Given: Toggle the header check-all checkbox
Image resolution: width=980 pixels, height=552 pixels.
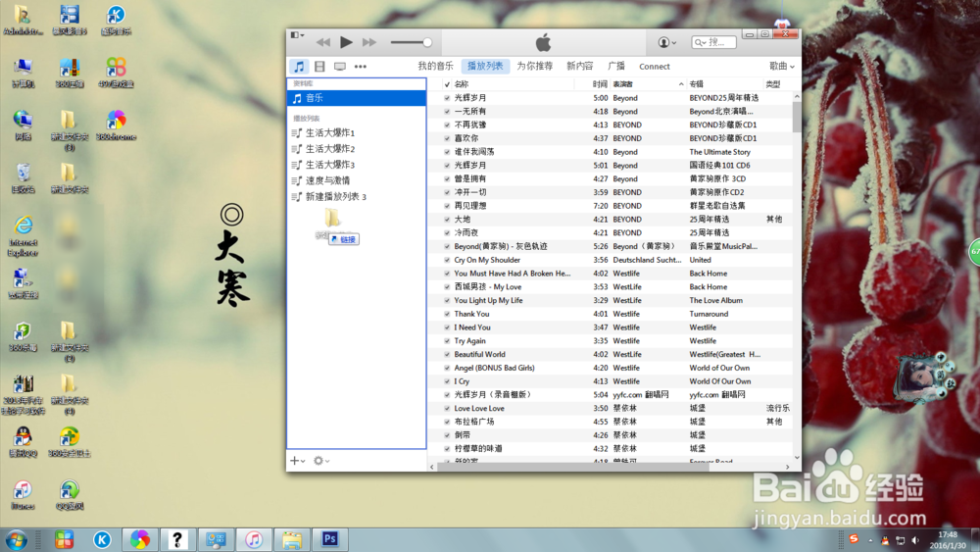Looking at the screenshot, I should coord(447,83).
